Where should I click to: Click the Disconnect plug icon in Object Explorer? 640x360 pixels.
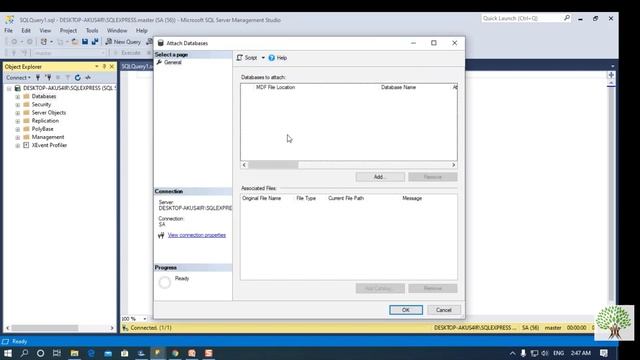pyautogui.click(x=48, y=78)
